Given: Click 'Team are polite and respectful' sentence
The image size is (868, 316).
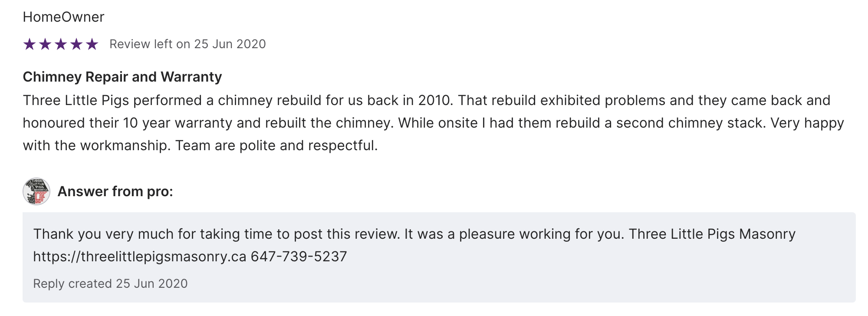Looking at the screenshot, I should click(276, 145).
